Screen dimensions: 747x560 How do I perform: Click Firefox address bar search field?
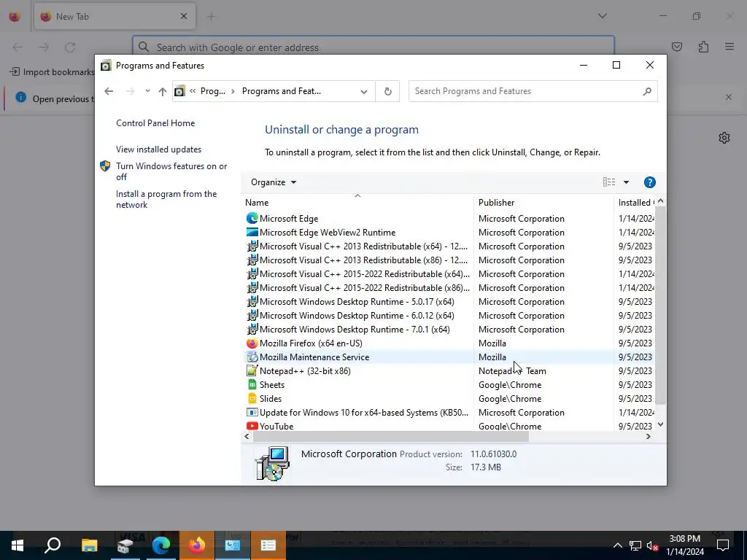click(x=373, y=47)
